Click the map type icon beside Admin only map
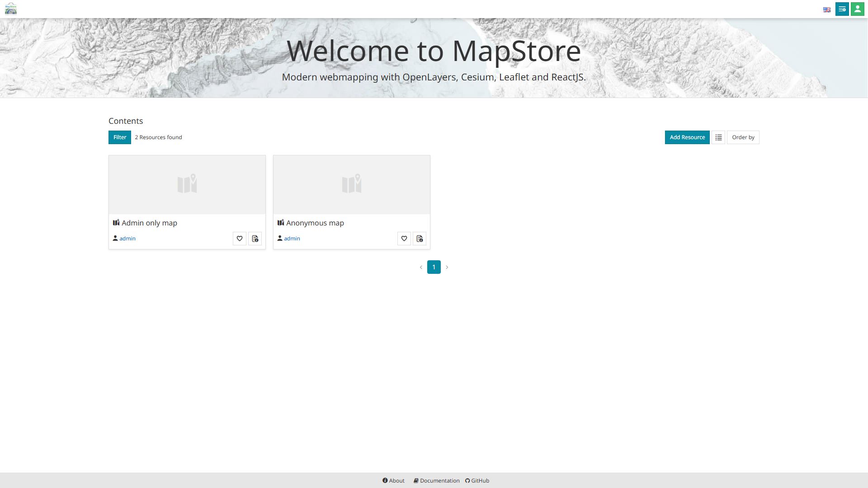The height and width of the screenshot is (488, 868). click(x=116, y=222)
